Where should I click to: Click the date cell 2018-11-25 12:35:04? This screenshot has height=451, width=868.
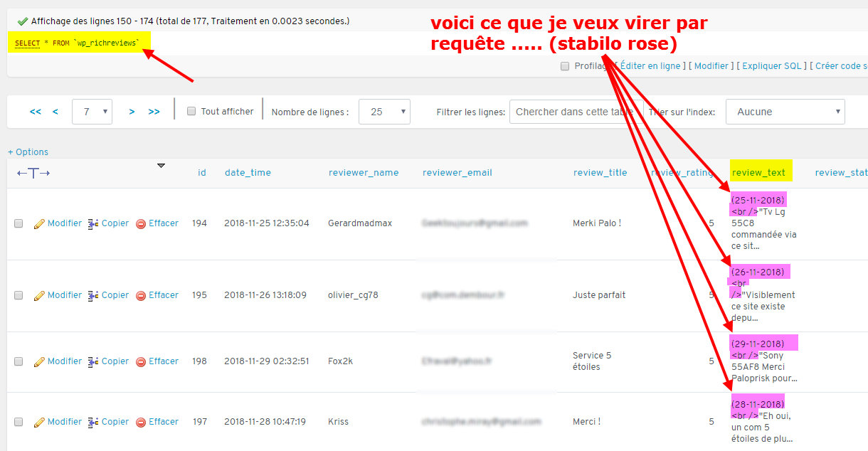click(x=267, y=223)
